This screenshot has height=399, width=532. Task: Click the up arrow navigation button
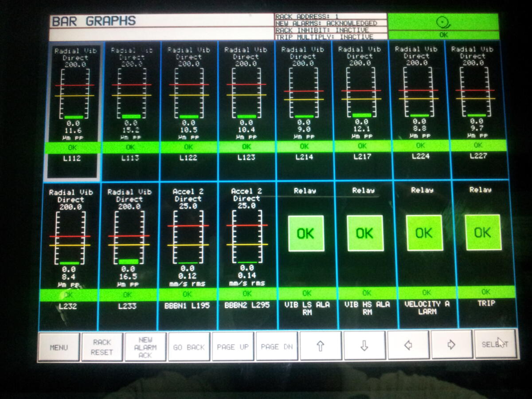(321, 346)
